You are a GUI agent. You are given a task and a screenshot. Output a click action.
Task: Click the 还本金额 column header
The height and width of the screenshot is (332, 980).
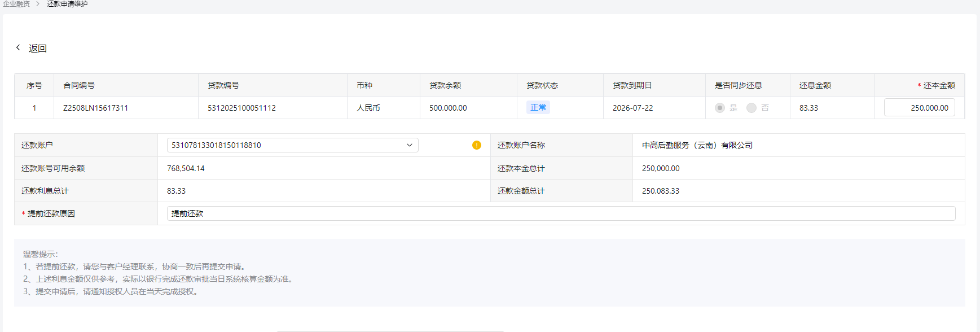[939, 85]
